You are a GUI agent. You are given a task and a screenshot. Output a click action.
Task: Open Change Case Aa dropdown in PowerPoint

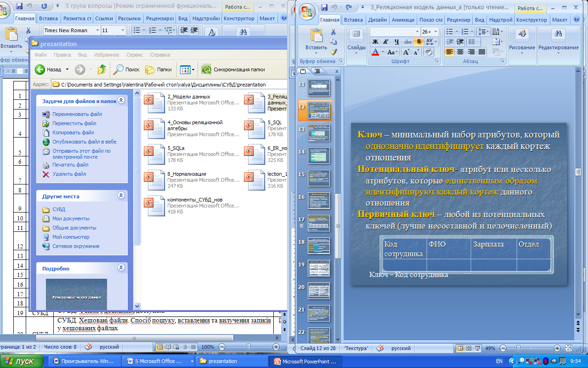392,52
